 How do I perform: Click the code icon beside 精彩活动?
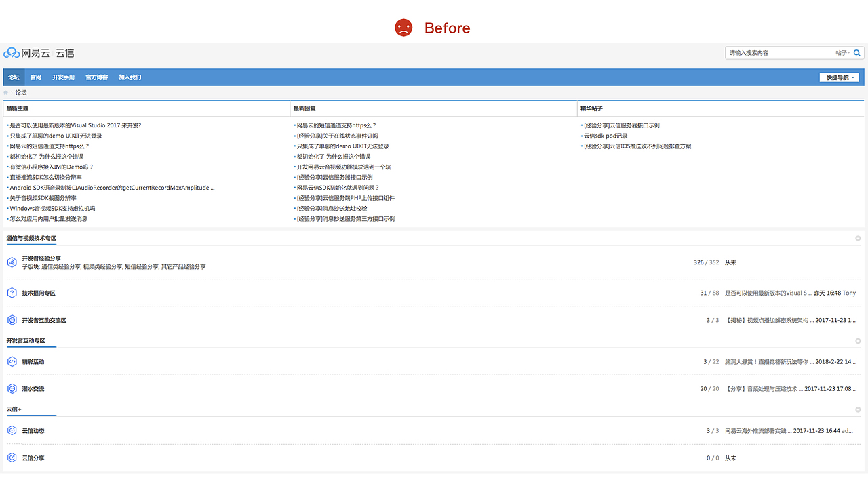coord(12,362)
